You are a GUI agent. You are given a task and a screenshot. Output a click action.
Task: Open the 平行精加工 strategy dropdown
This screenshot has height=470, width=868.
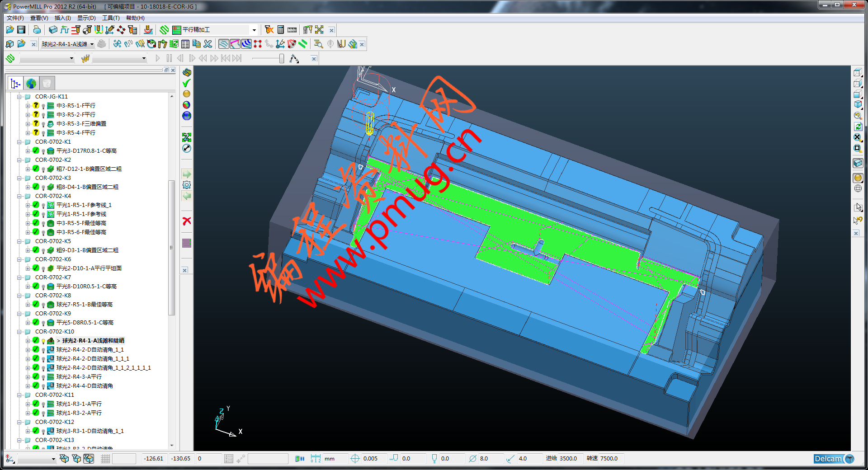254,30
